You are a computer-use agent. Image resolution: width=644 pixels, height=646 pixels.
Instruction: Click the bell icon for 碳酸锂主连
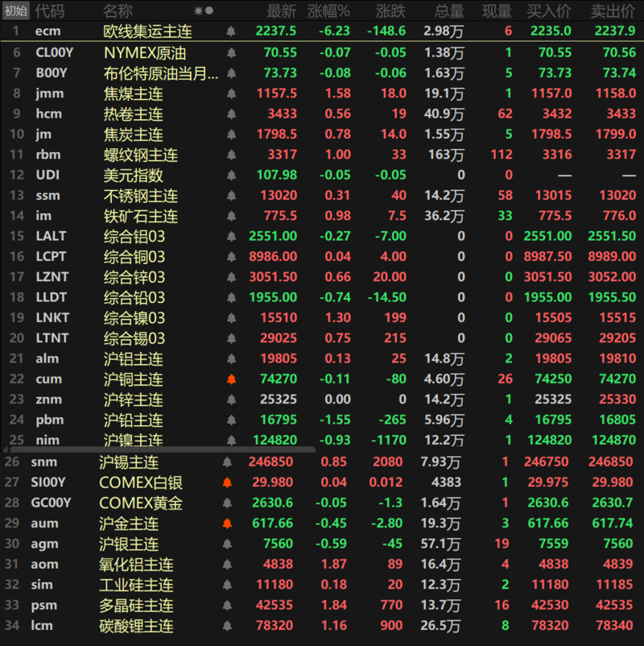227,626
